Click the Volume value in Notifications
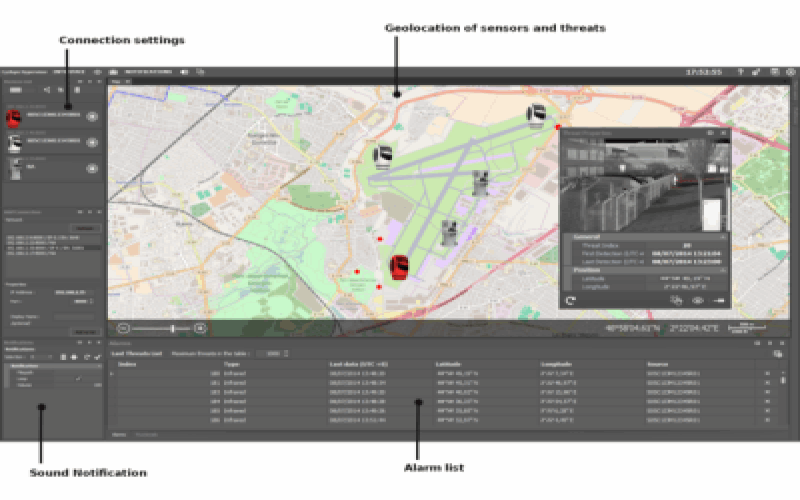This screenshot has width=800, height=500. tap(97, 385)
